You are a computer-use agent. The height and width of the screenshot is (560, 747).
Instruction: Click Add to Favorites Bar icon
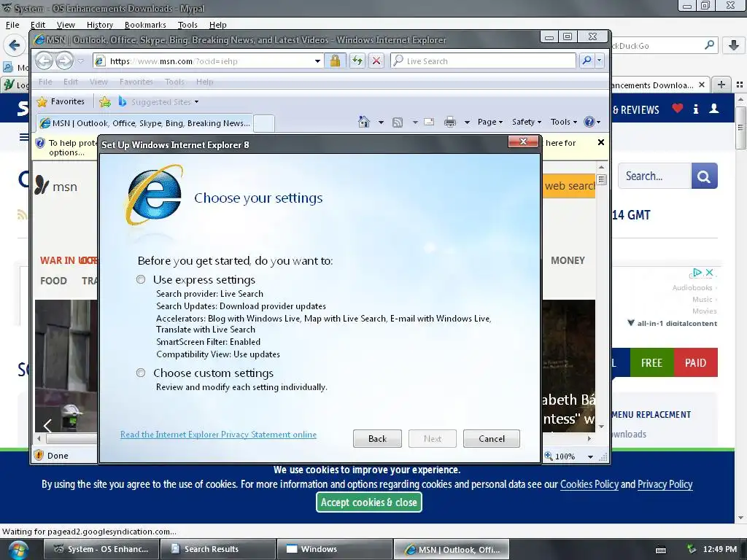105,101
